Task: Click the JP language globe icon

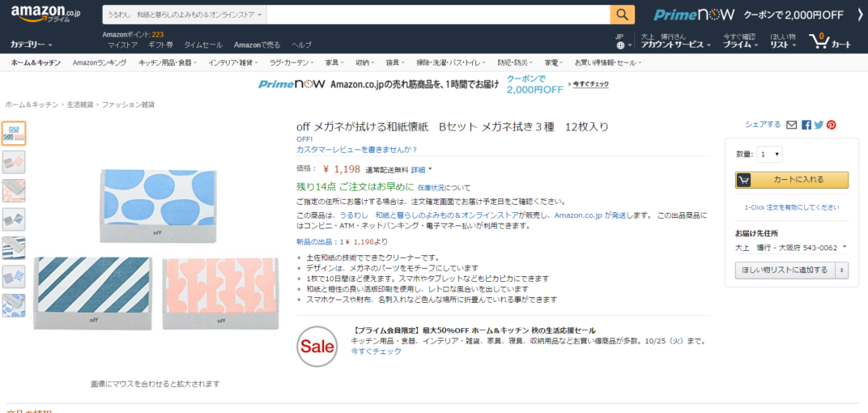Action: click(x=619, y=45)
